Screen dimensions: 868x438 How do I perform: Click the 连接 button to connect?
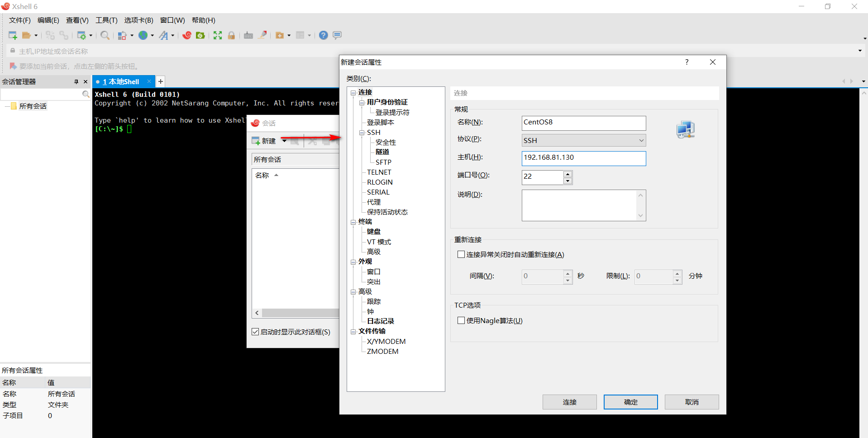pyautogui.click(x=570, y=402)
